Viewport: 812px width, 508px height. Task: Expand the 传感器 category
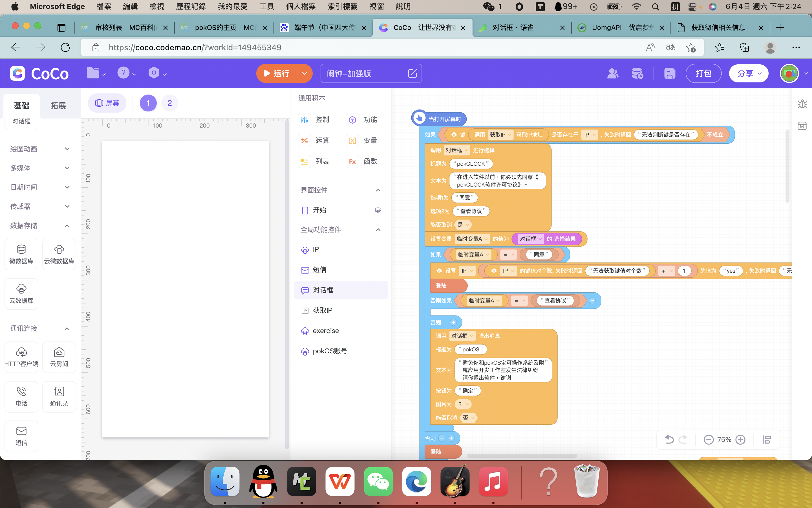40,206
